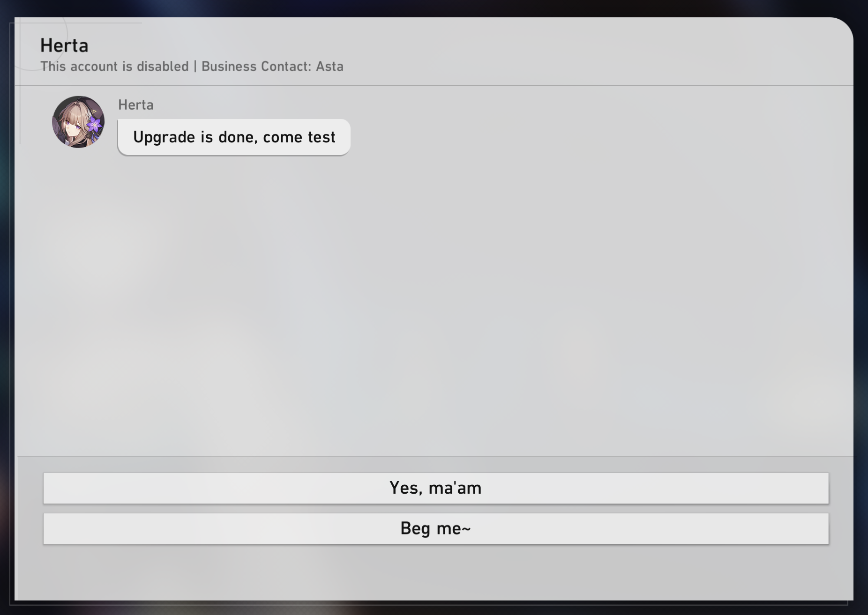Image resolution: width=868 pixels, height=615 pixels.
Task: Click the "This account is disabled" status text
Action: point(114,67)
